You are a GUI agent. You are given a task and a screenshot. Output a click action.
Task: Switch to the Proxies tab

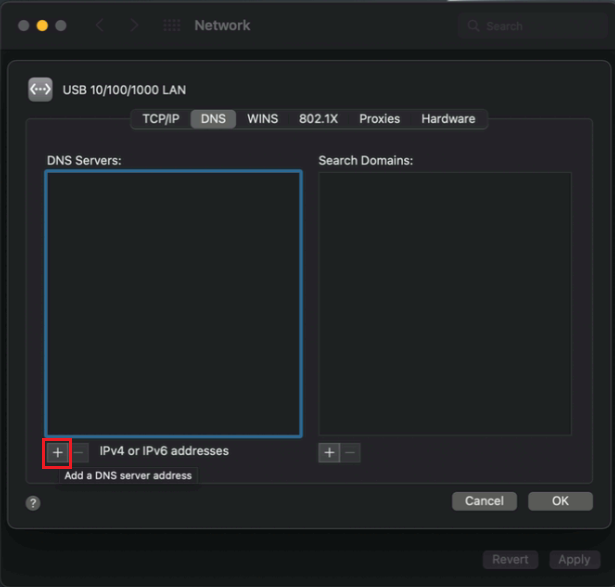(x=379, y=119)
